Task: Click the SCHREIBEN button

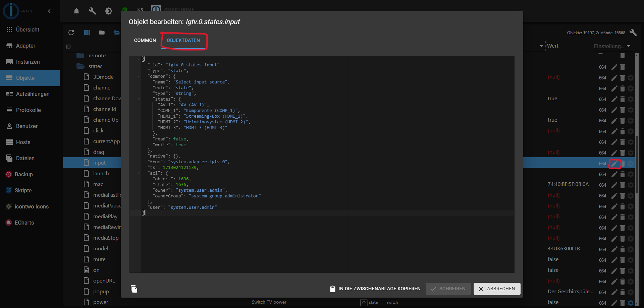Action: [448, 289]
